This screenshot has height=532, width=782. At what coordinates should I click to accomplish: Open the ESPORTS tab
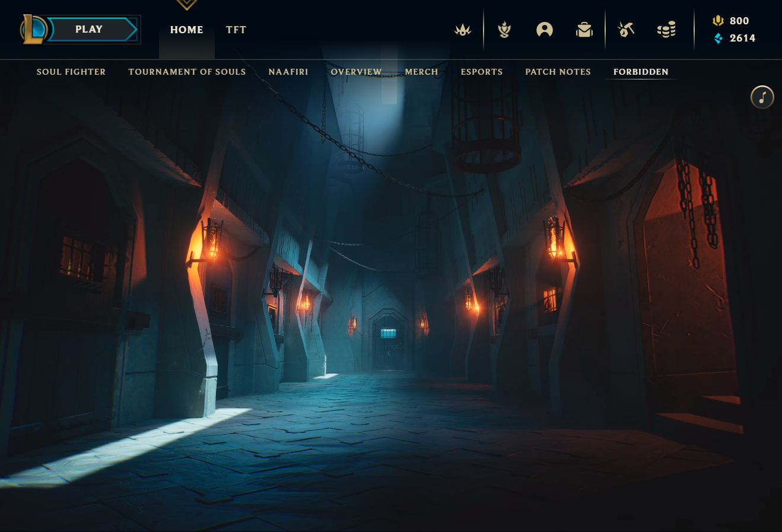[482, 72]
